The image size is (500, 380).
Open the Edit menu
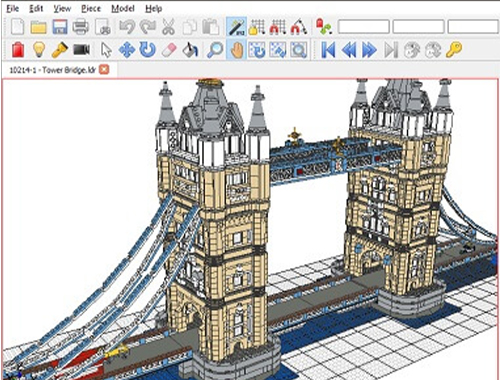pyautogui.click(x=36, y=8)
